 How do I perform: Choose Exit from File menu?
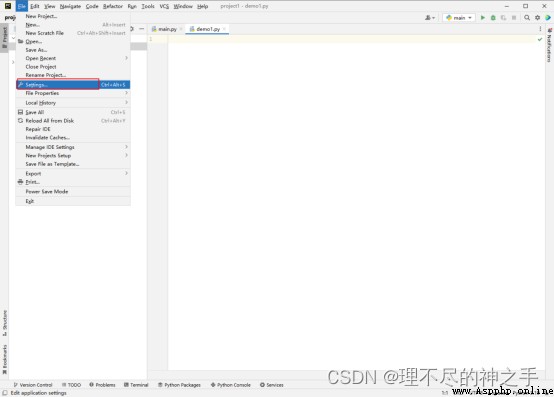click(73, 201)
